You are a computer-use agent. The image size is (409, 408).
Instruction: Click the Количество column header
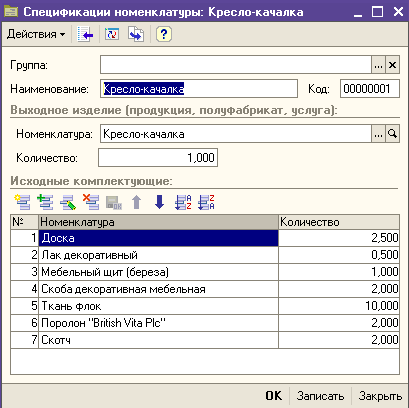(x=339, y=222)
